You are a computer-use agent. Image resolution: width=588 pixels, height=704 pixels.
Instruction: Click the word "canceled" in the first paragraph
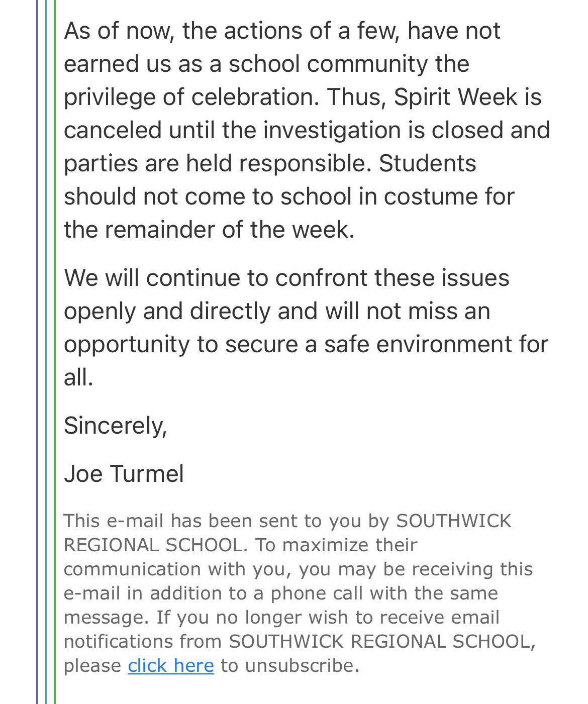[x=113, y=130]
